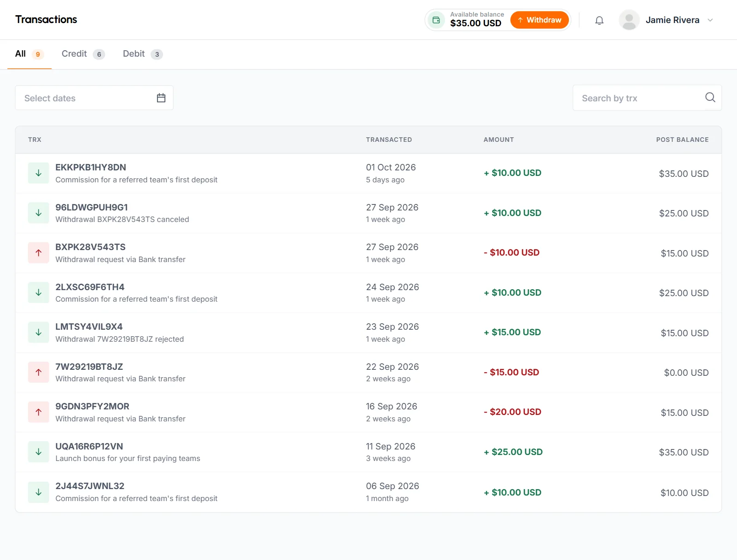Focus the Search by trx field
737x560 pixels.
tap(647, 98)
